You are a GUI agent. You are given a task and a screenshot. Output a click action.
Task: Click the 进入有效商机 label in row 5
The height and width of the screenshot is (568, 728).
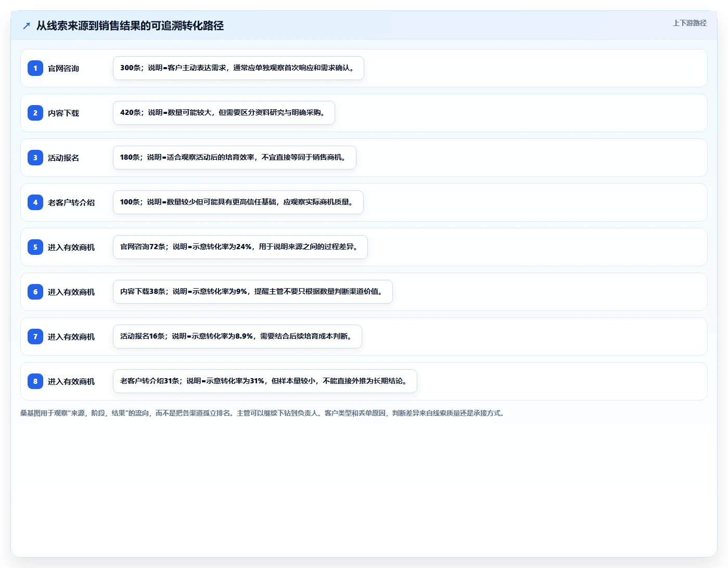coord(71,247)
